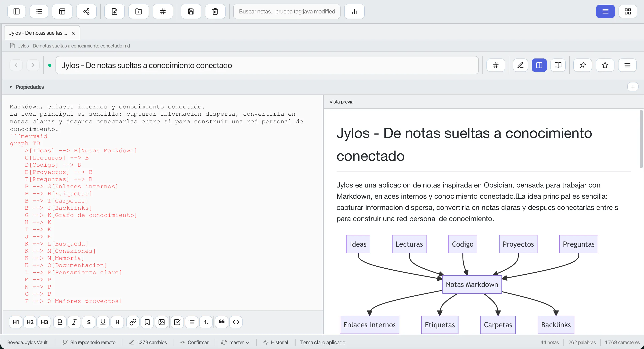Screen dimensions: 644x349
Task: Click the 'Ideas' diagram node
Action: tap(358, 244)
